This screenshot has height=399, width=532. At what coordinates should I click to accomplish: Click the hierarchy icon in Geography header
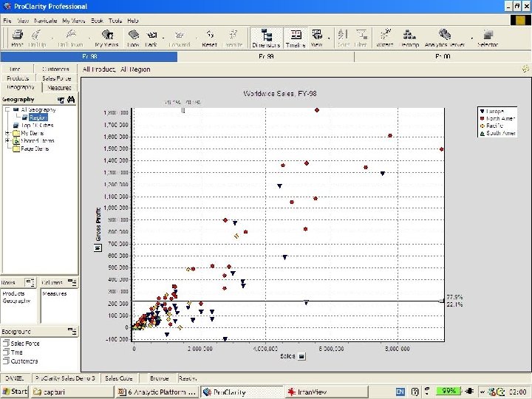point(61,100)
